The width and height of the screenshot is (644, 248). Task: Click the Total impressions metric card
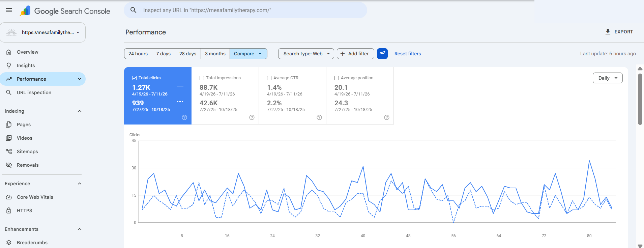225,96
